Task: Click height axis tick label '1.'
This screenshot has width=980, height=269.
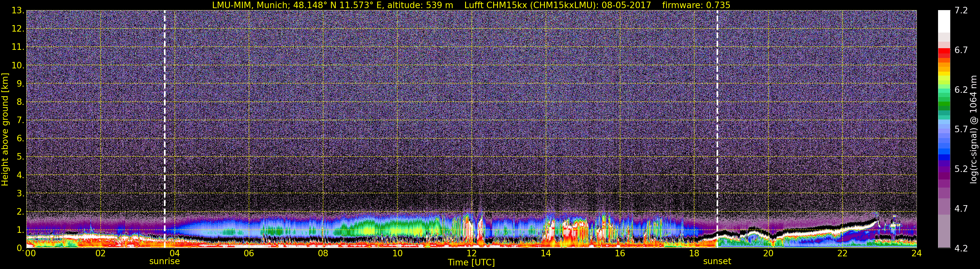Action: (x=20, y=230)
